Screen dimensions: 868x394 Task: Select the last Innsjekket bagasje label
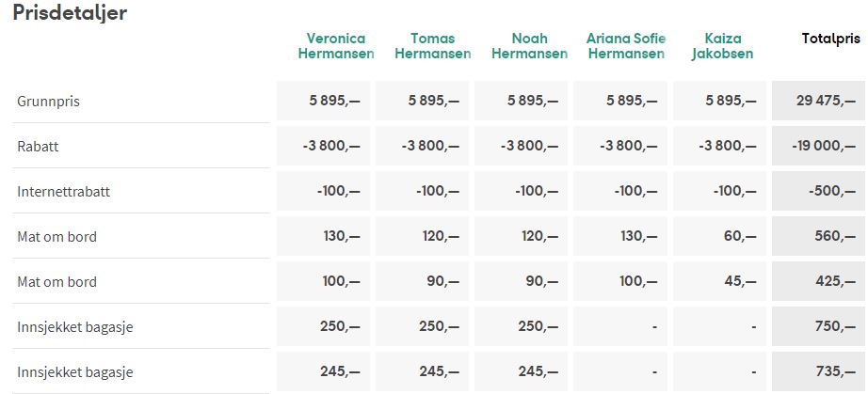click(74, 371)
